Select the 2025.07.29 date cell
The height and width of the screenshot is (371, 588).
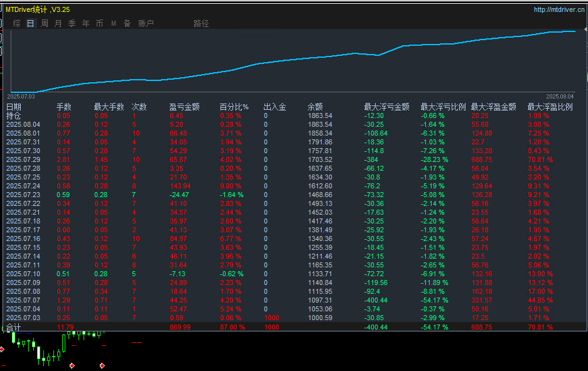tap(23, 159)
